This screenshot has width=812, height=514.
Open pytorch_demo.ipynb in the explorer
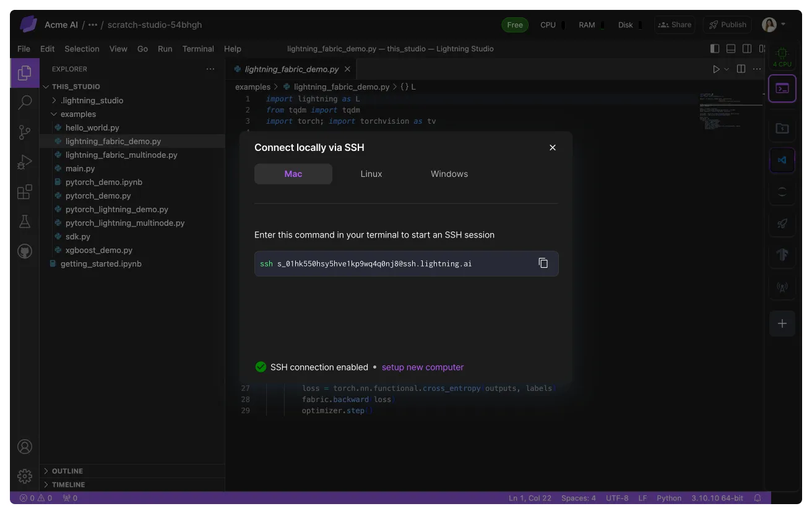(x=104, y=182)
